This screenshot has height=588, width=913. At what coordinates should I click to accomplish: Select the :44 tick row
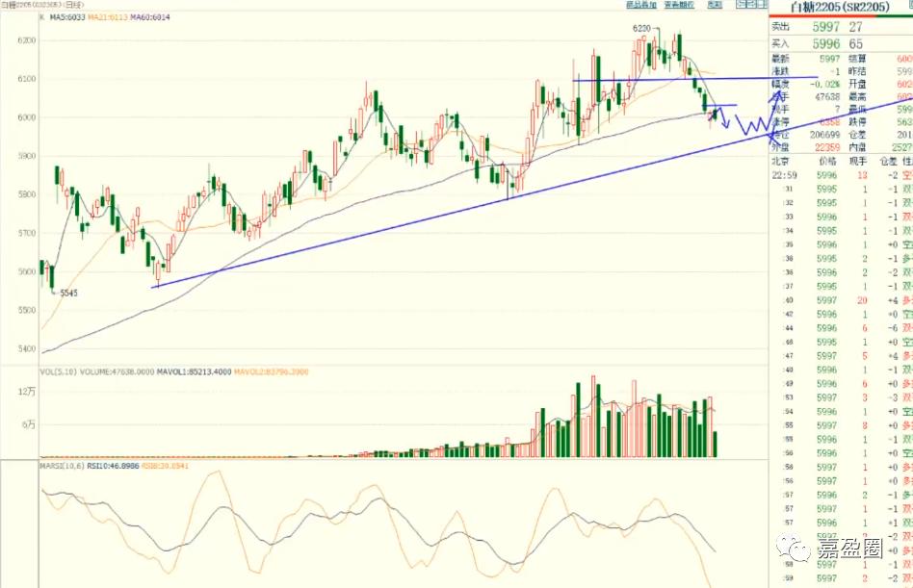[842, 328]
